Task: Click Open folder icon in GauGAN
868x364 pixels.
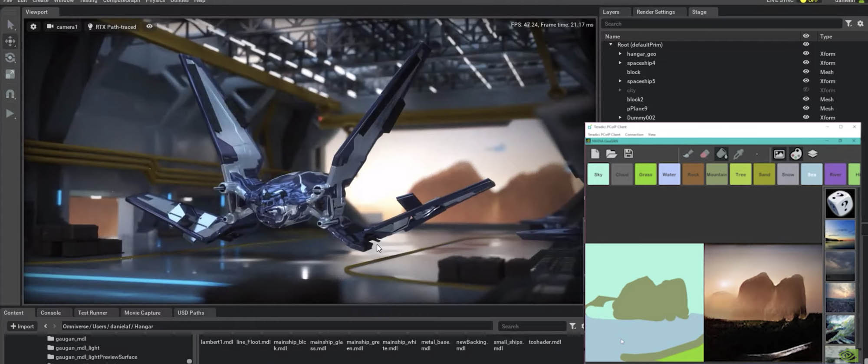Action: pos(612,154)
